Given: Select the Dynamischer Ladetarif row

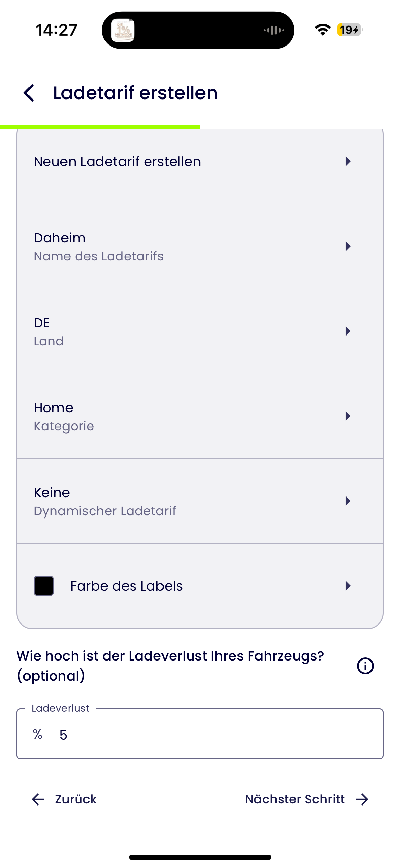Looking at the screenshot, I should pyautogui.click(x=200, y=501).
